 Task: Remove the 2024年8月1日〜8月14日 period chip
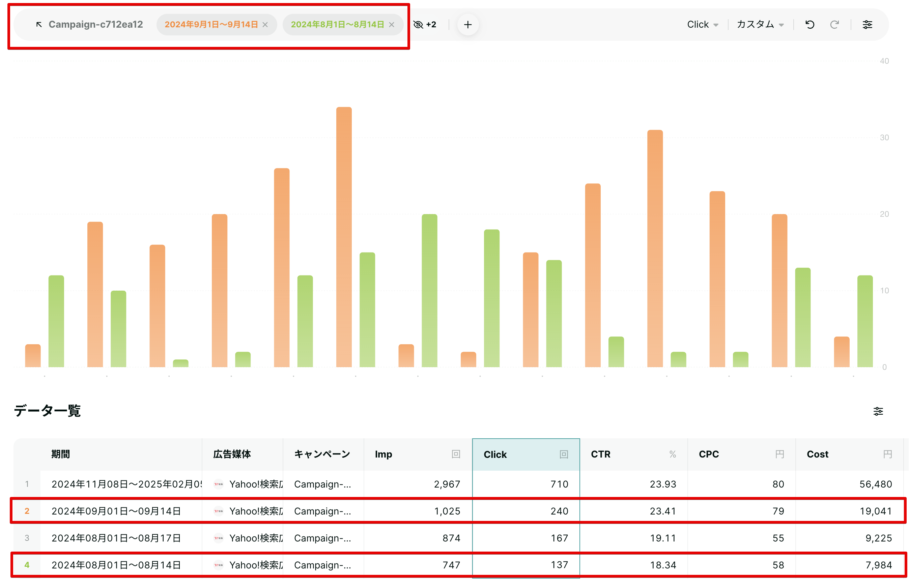[x=392, y=24]
